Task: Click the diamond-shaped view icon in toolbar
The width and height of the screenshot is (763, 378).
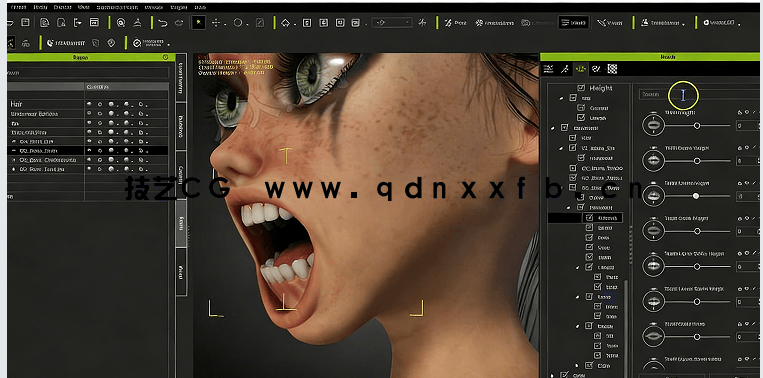Action: tap(285, 23)
